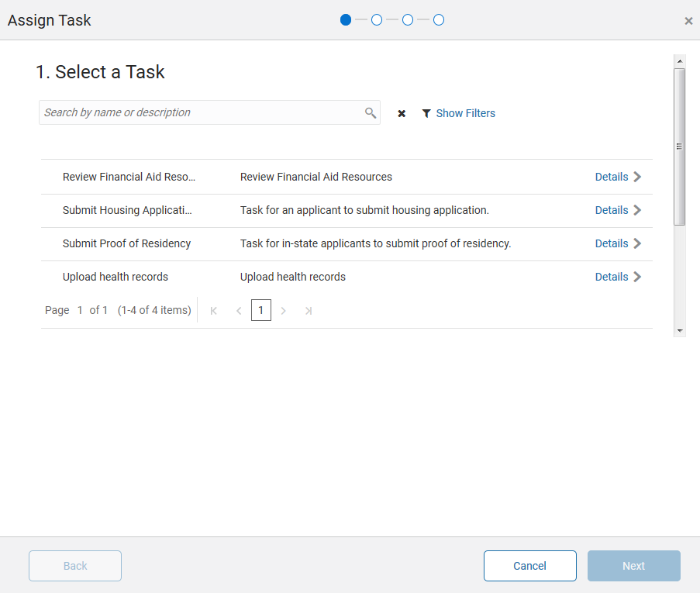
Task: Go to last page of results
Action: [x=308, y=311]
